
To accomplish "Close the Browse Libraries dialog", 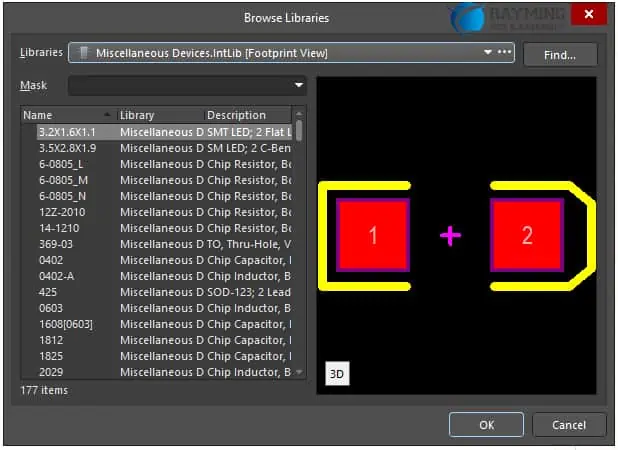I will [588, 16].
